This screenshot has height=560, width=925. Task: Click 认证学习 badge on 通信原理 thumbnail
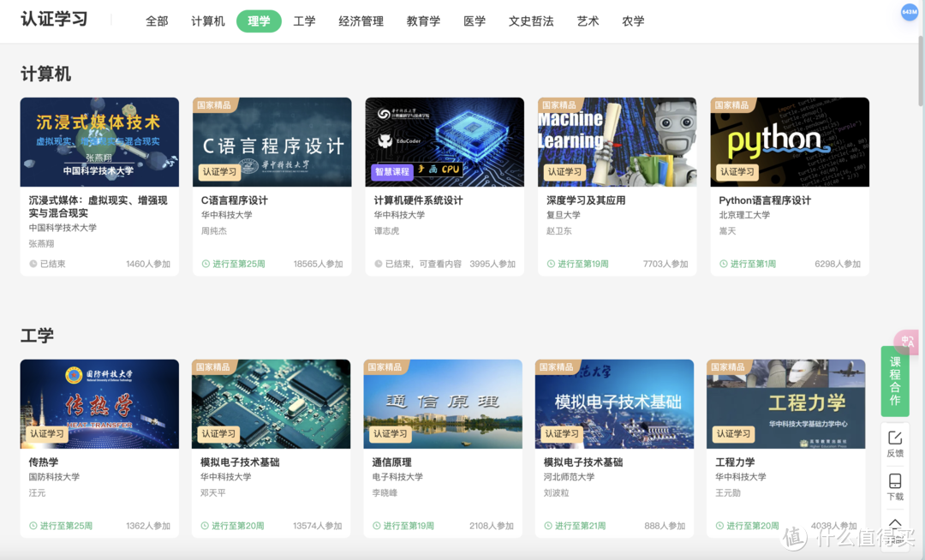tap(391, 433)
